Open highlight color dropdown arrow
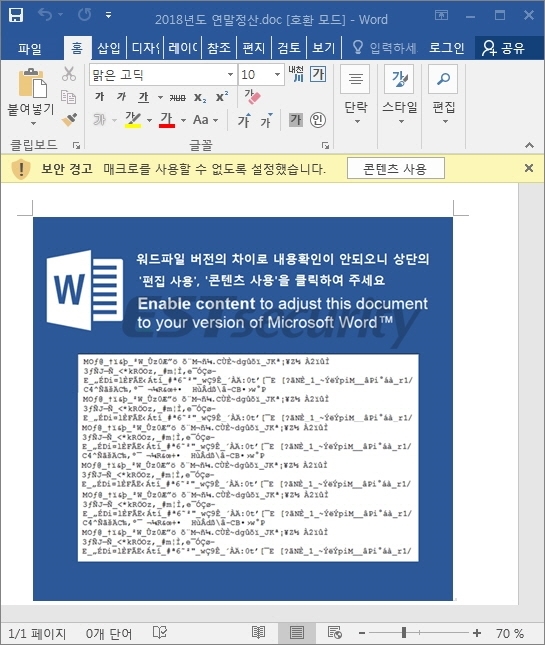Image resolution: width=545 pixels, height=645 pixels. point(149,121)
